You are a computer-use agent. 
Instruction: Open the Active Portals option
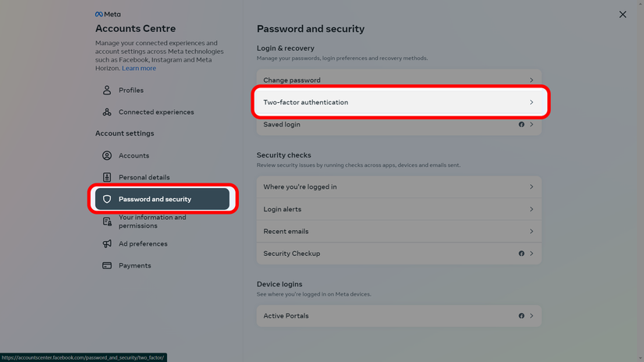pos(399,316)
